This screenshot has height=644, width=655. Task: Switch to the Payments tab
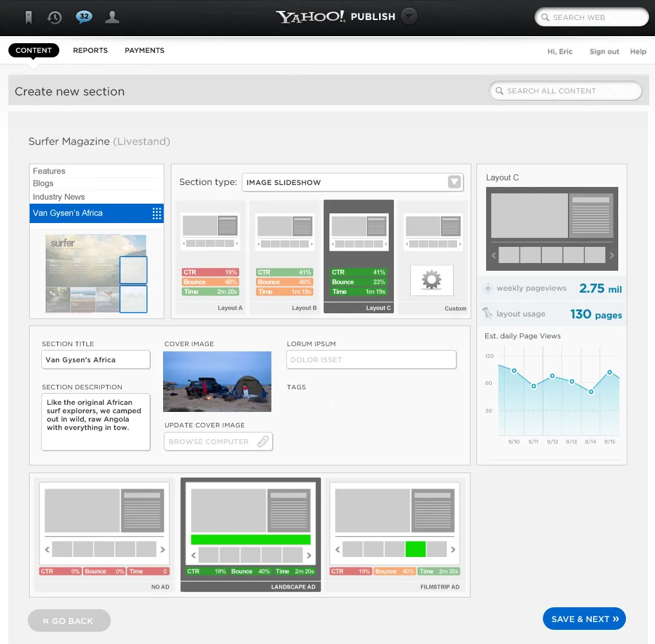[144, 50]
